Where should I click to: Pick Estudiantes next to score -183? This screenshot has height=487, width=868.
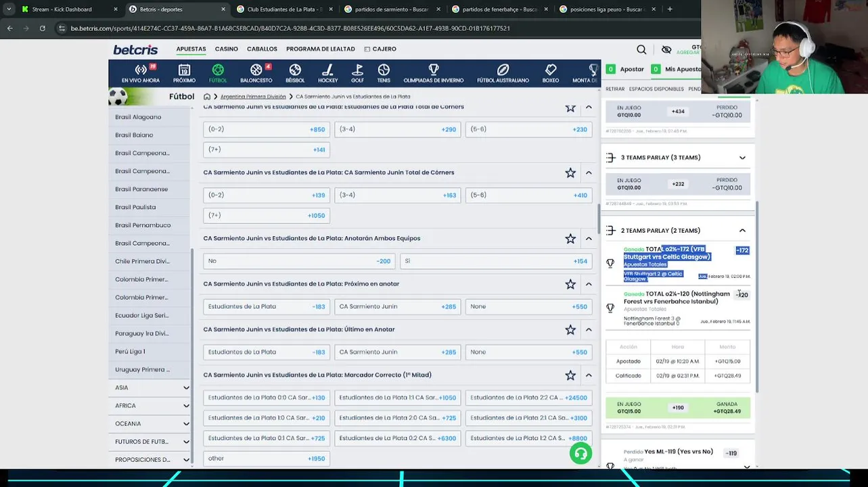coord(267,306)
